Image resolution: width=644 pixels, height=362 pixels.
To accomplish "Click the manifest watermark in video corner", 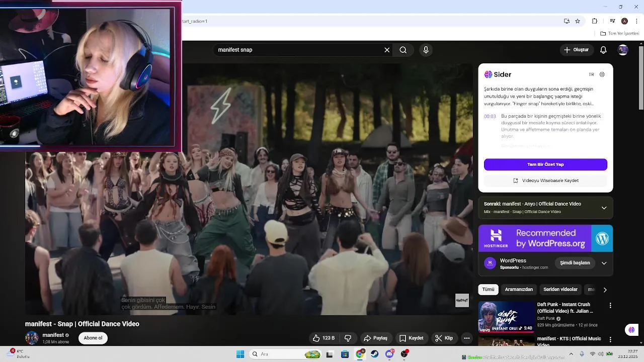I will (462, 301).
